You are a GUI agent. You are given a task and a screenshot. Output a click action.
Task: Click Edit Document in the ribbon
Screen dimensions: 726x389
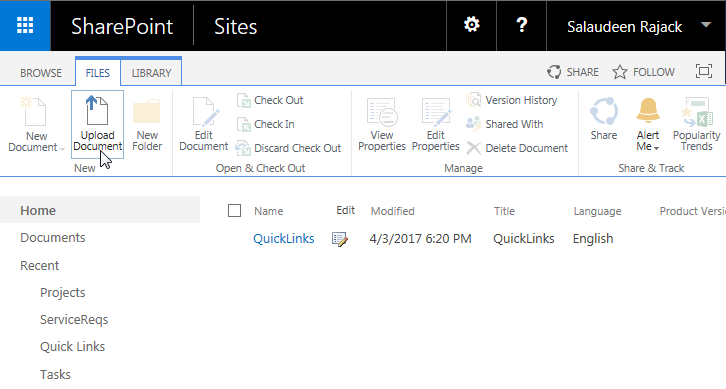[204, 124]
